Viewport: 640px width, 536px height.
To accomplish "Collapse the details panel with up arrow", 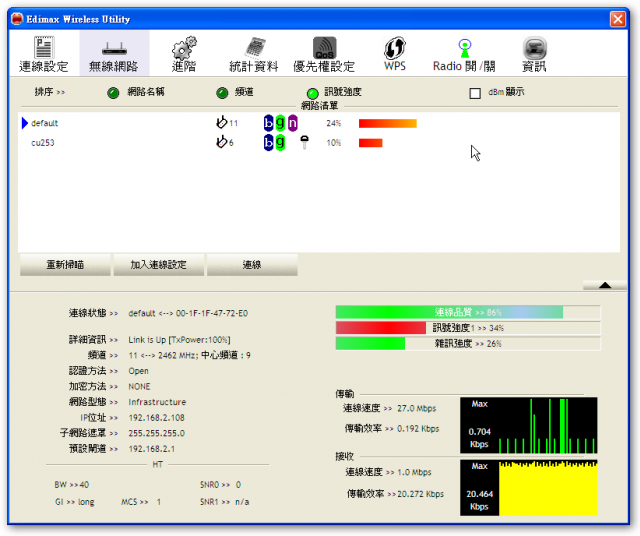I will click(604, 285).
